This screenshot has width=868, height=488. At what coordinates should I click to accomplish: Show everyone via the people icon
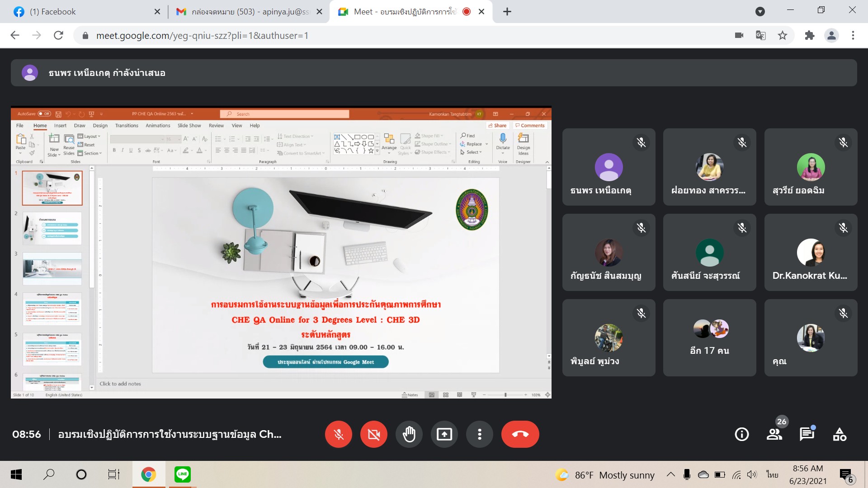click(774, 434)
